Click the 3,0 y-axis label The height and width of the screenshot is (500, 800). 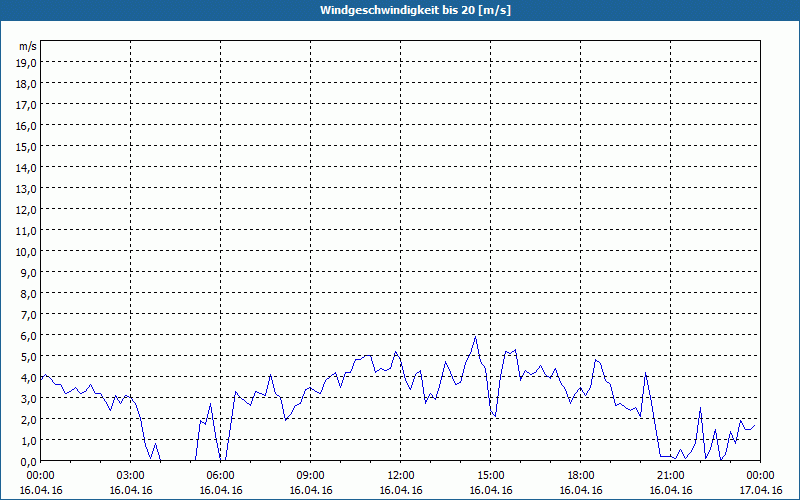tap(30, 398)
